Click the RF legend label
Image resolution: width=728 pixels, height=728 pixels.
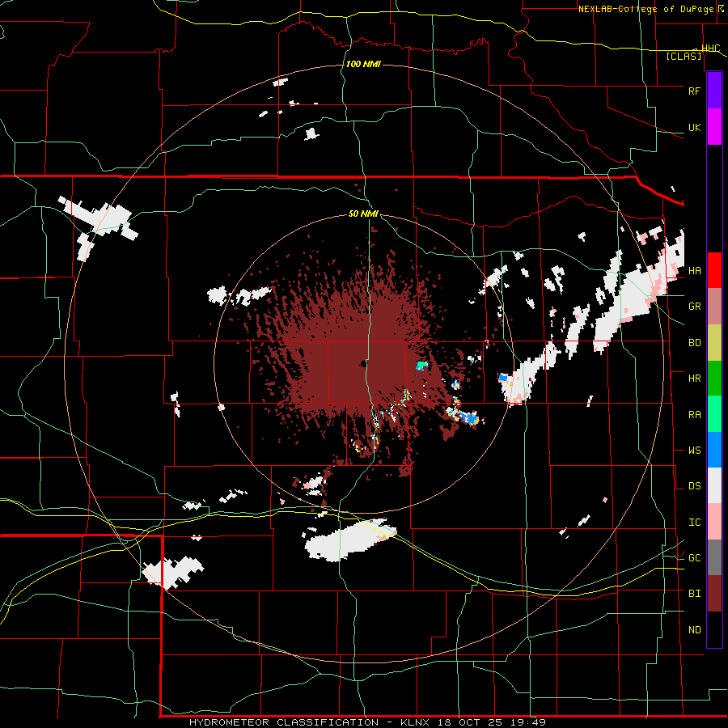tap(694, 91)
